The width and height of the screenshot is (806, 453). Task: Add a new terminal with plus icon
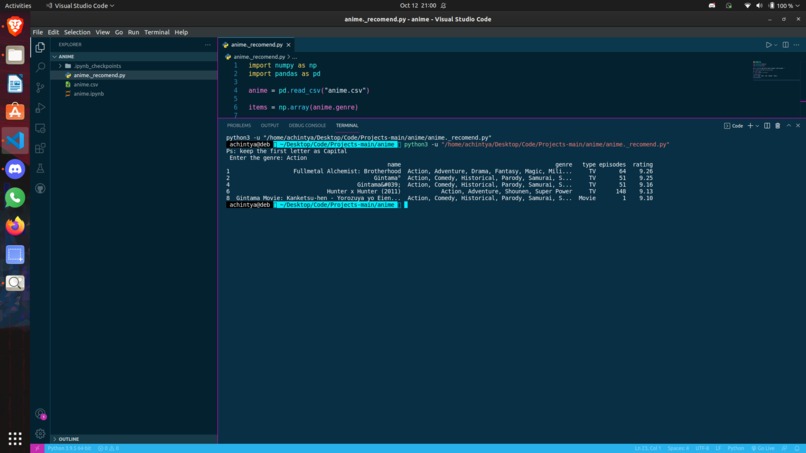pos(750,125)
